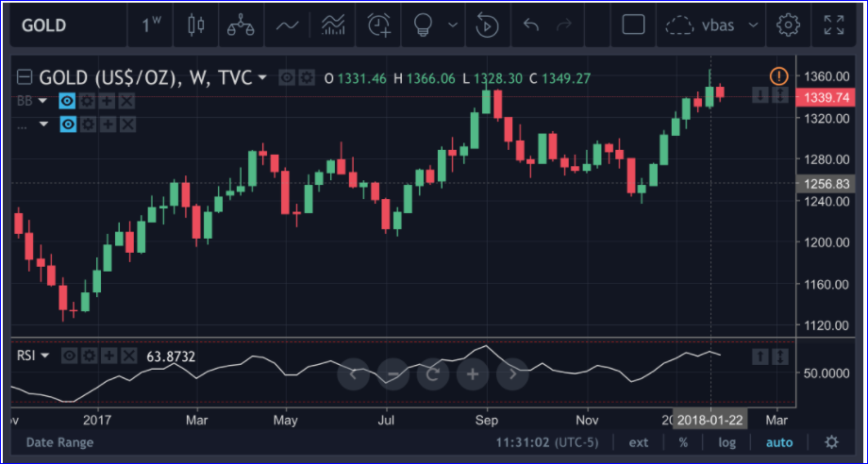
Task: Open the 1W timeframe interval dropdown
Action: 151,25
